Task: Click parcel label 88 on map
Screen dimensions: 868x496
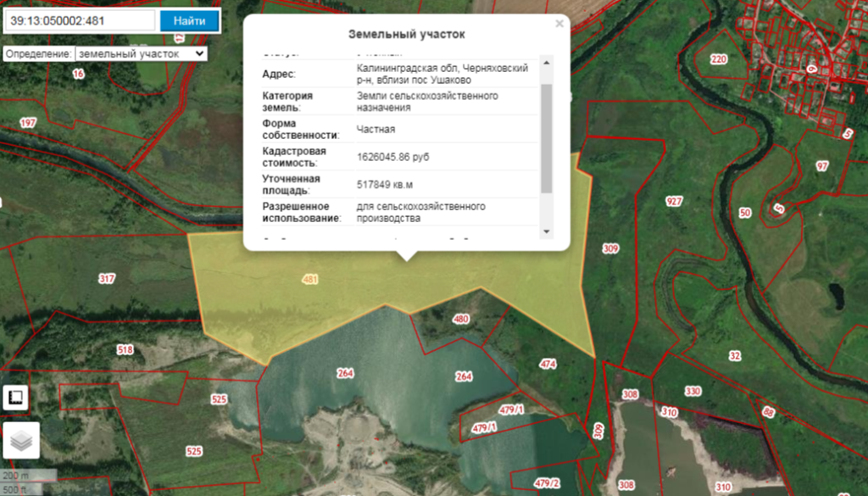Action: point(768,412)
